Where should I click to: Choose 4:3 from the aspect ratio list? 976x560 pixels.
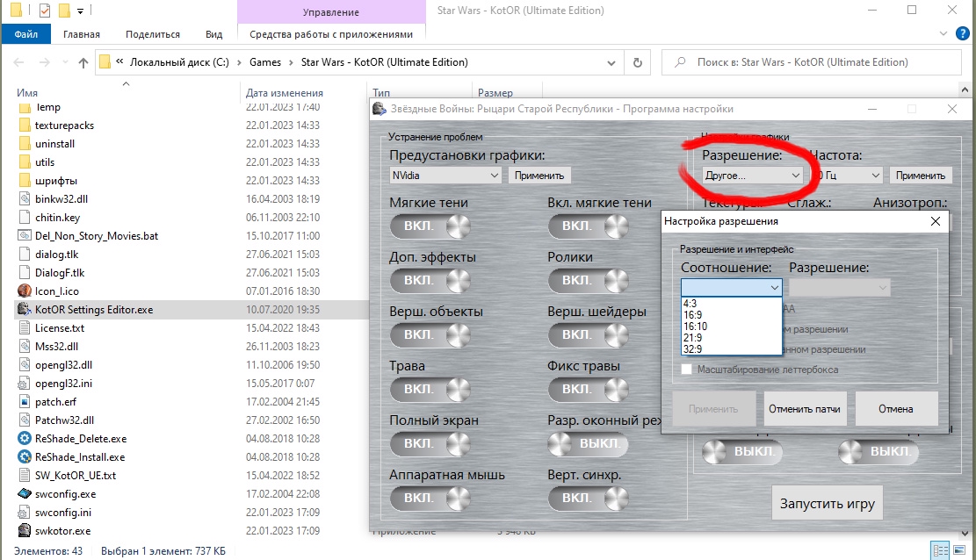click(x=732, y=303)
